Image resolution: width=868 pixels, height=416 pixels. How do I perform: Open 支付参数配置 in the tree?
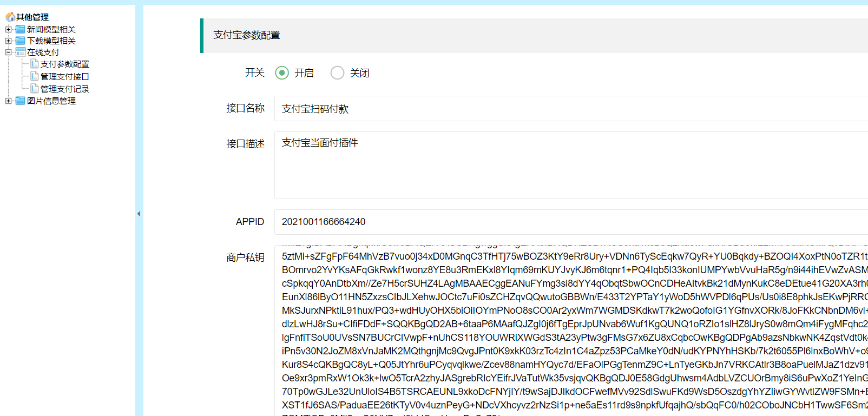[65, 64]
